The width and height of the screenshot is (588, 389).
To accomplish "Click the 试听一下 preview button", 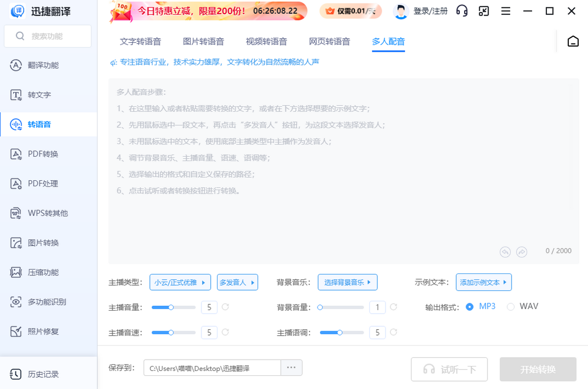I will pyautogui.click(x=450, y=369).
